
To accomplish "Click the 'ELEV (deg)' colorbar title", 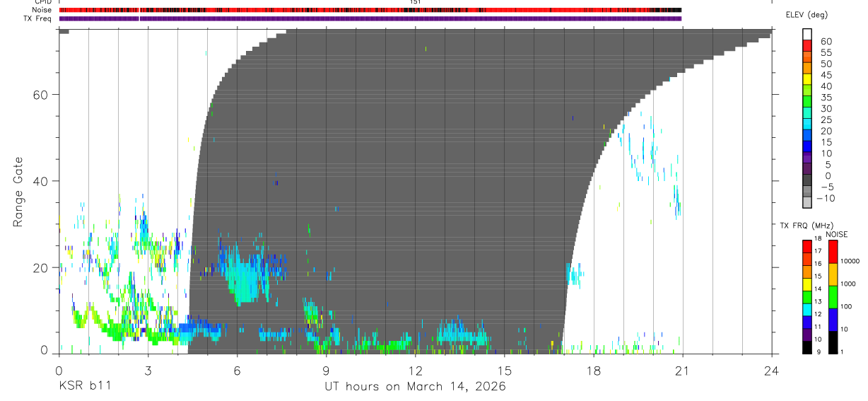I will pyautogui.click(x=807, y=15).
